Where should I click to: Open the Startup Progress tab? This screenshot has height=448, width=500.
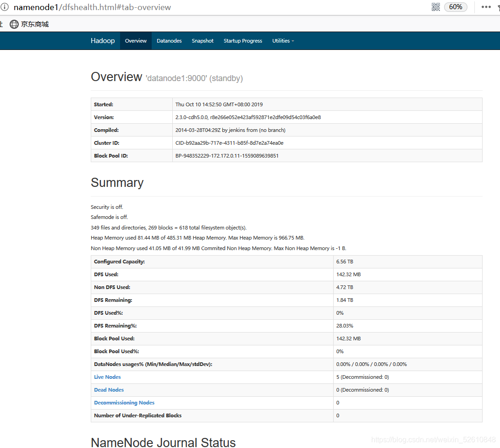[242, 41]
